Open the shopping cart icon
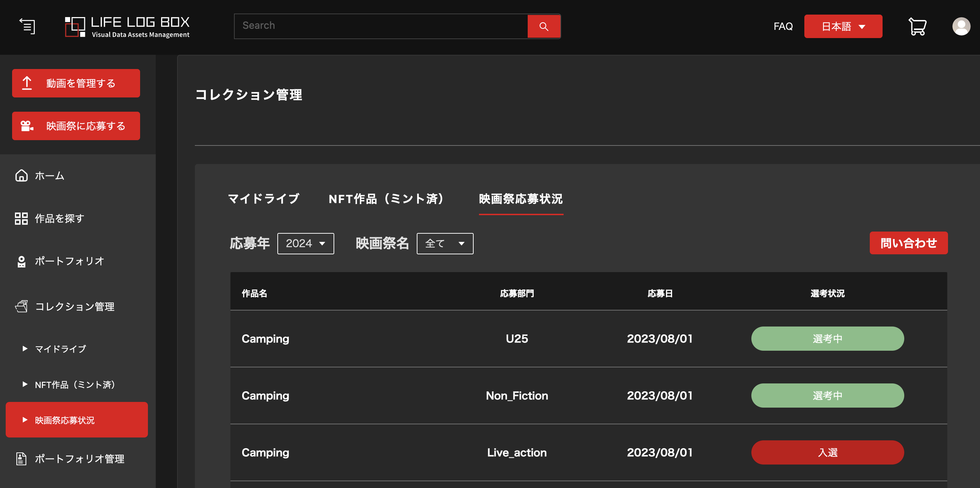This screenshot has height=488, width=980. click(917, 26)
